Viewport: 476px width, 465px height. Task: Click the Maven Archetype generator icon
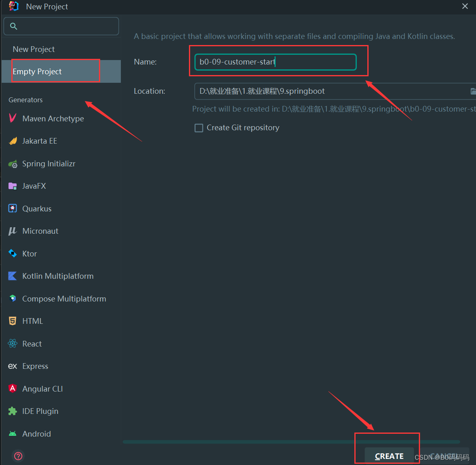13,118
